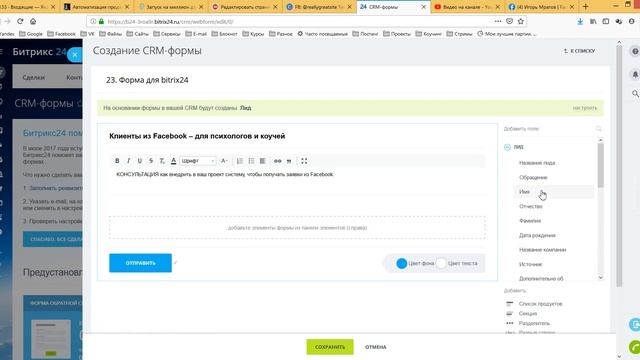Apply strikethrough in the form text editor
Image resolution: width=640 pixels, height=360 pixels.
(151, 161)
